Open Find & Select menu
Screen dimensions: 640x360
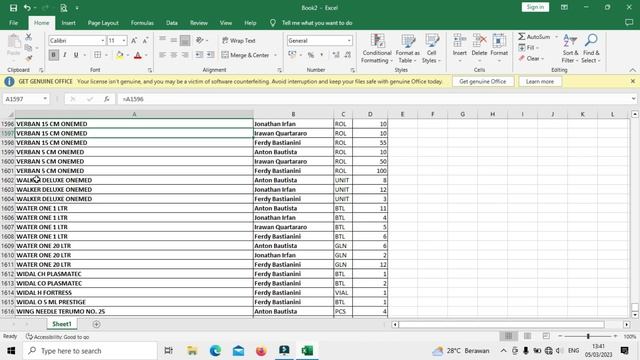coord(591,49)
